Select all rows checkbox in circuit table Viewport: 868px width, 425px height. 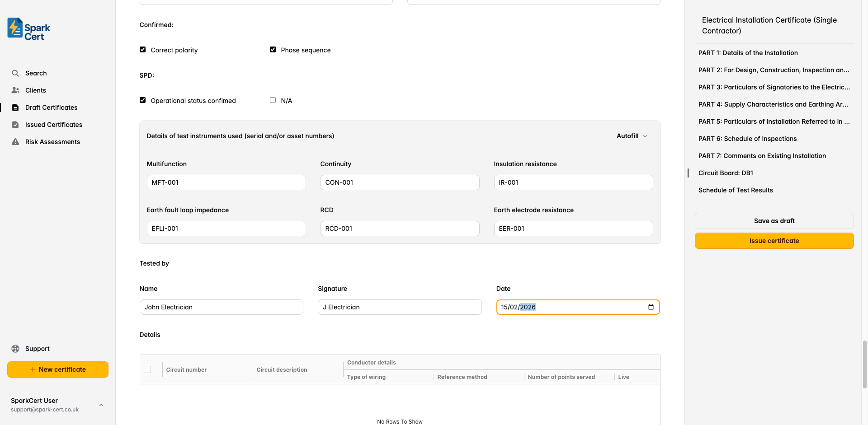[x=147, y=369]
